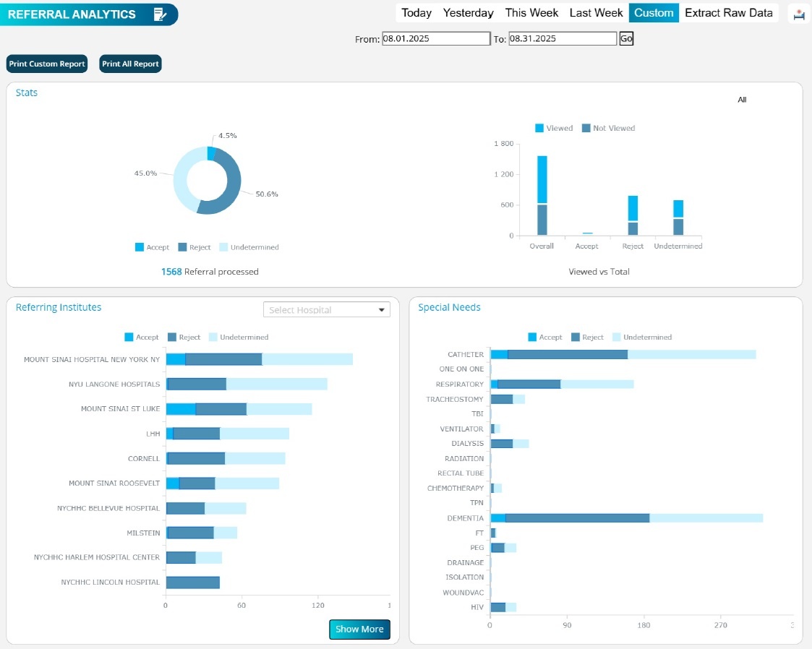Click the HIV bar

point(503,607)
